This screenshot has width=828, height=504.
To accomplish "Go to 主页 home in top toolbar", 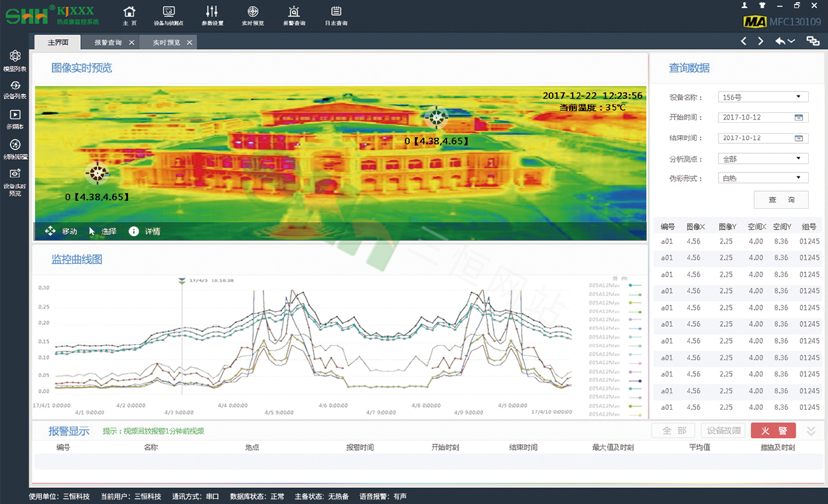I will click(129, 15).
